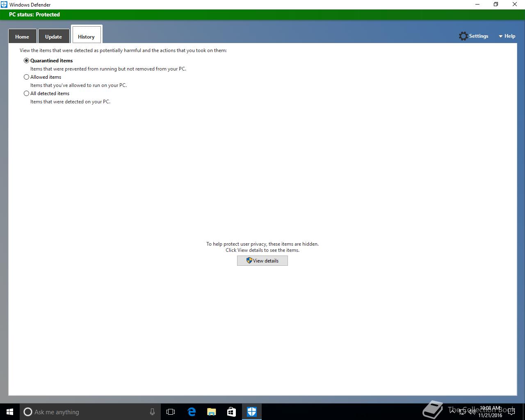The width and height of the screenshot is (525, 420).
Task: Restore down the Windows Defender window
Action: point(496,5)
